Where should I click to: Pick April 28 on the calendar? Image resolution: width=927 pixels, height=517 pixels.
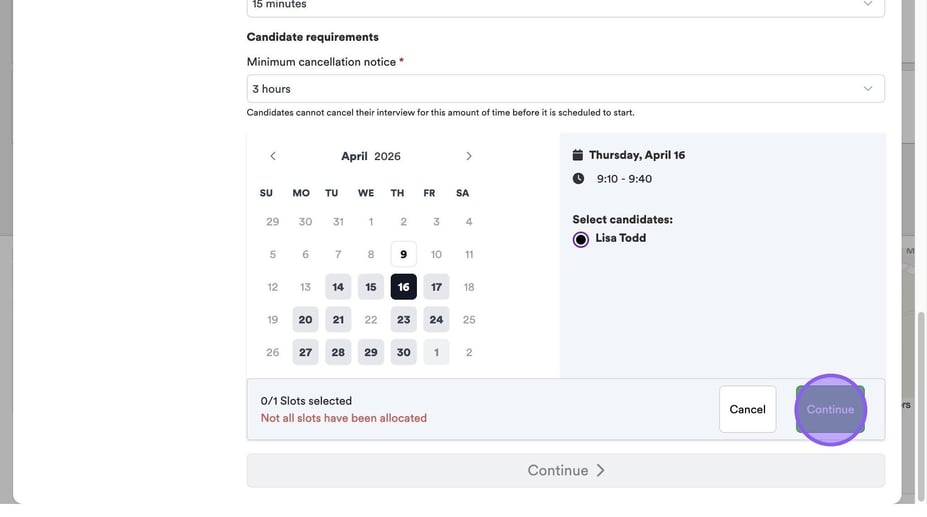(338, 353)
